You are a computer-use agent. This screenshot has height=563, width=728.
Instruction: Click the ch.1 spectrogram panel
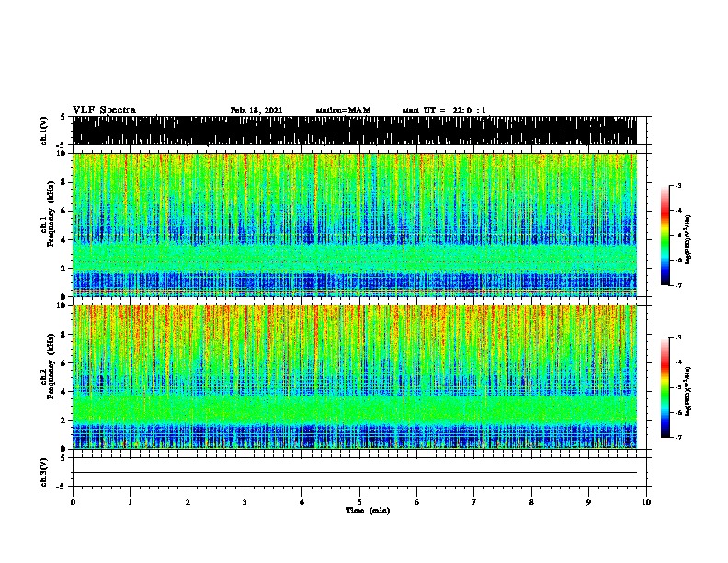tap(355, 224)
